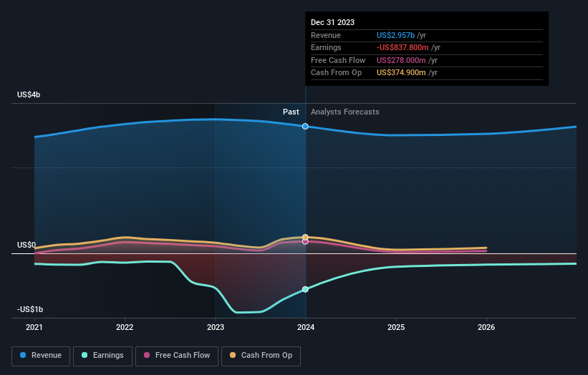Viewport: 588px width, 375px height.
Task: Click the US$0 y-axis label
Action: [x=26, y=245]
